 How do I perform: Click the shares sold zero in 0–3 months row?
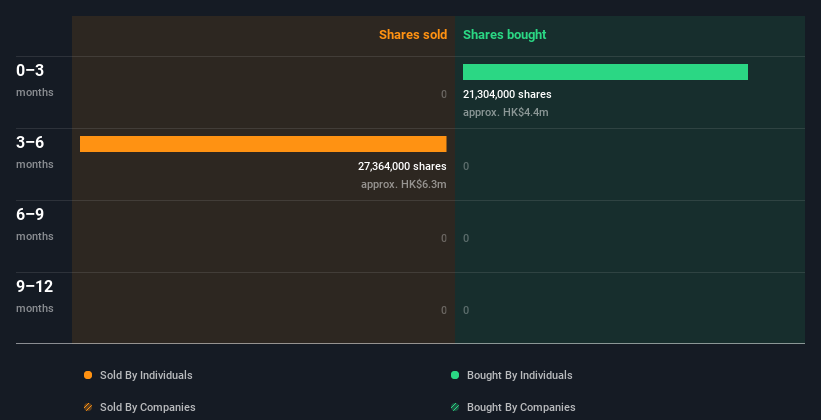(x=444, y=94)
